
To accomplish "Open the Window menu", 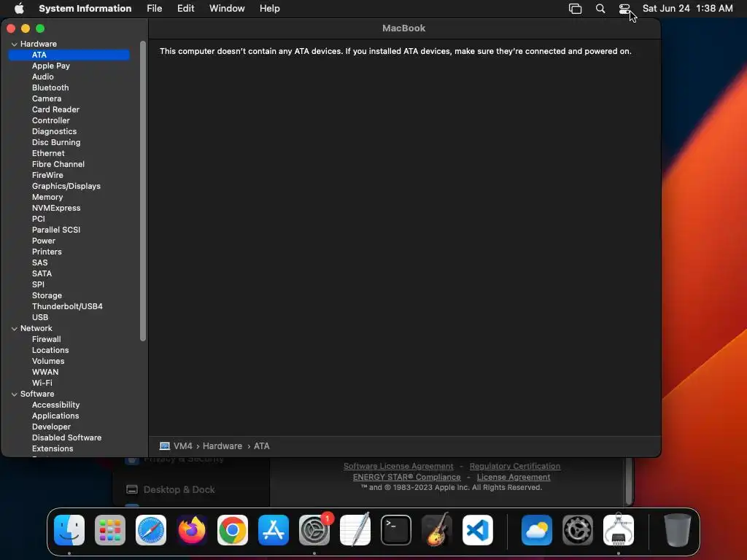I will point(227,9).
